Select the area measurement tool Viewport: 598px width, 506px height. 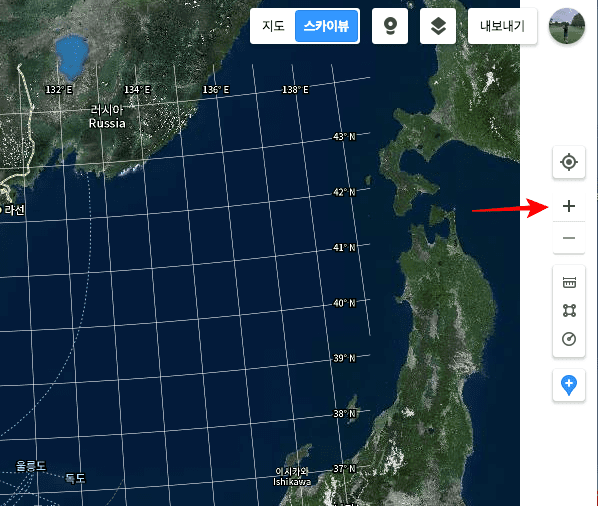(x=569, y=310)
